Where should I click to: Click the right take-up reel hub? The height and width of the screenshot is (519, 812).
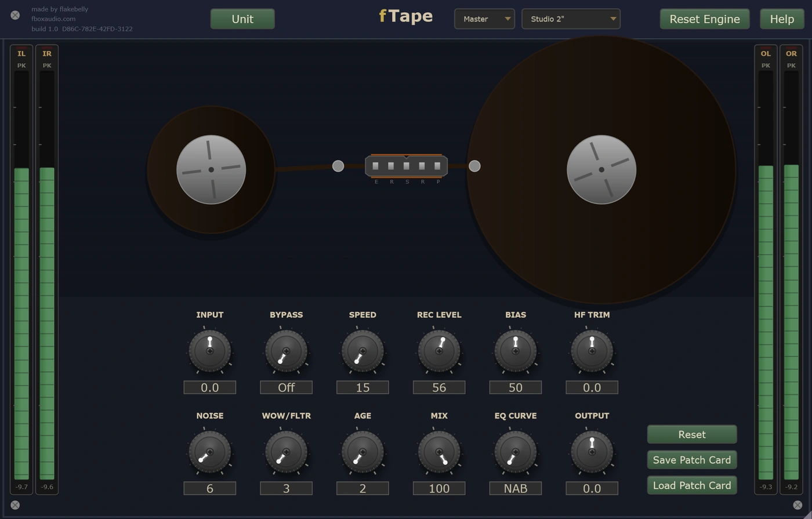pos(601,169)
